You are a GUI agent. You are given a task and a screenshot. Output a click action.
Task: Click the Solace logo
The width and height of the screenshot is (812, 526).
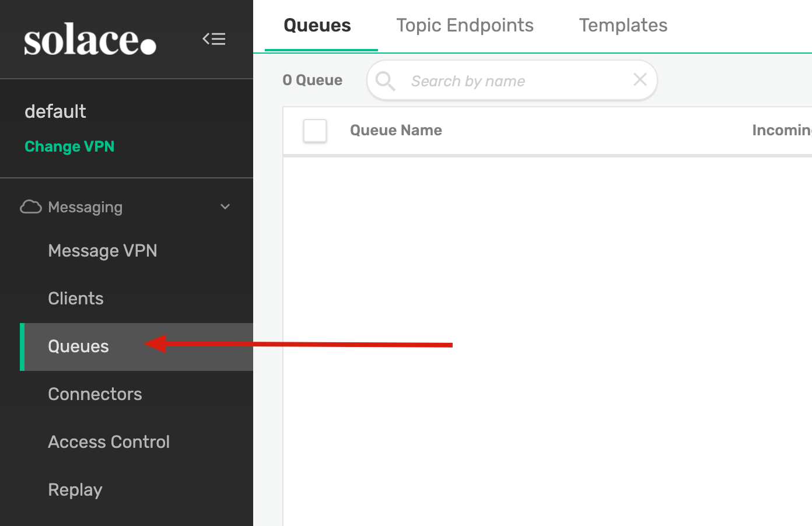tap(90, 40)
